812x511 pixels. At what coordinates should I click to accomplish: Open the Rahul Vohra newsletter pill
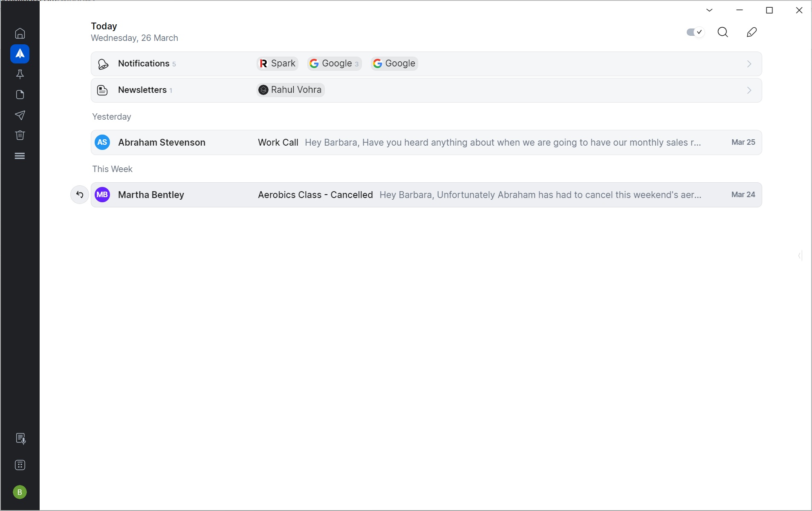290,90
